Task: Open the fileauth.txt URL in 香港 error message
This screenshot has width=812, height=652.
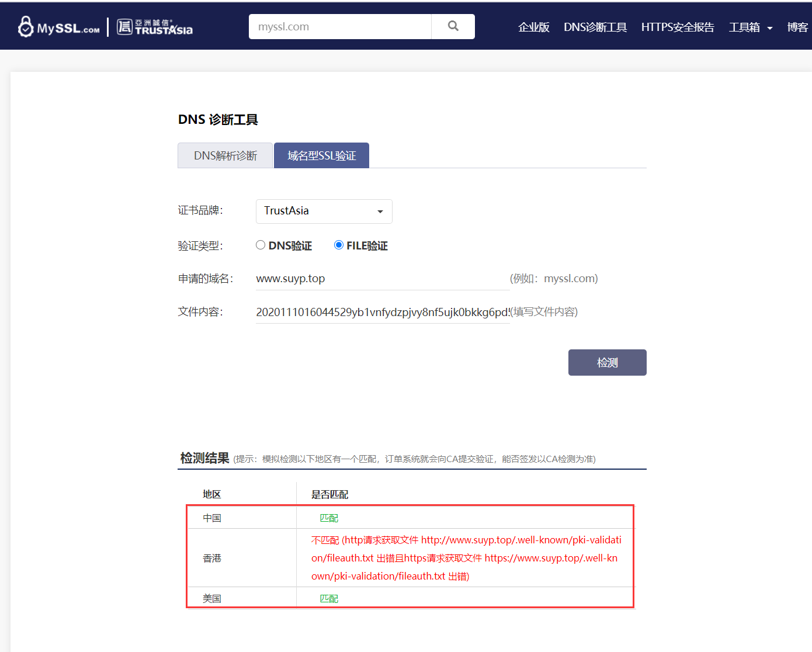Action: point(520,540)
